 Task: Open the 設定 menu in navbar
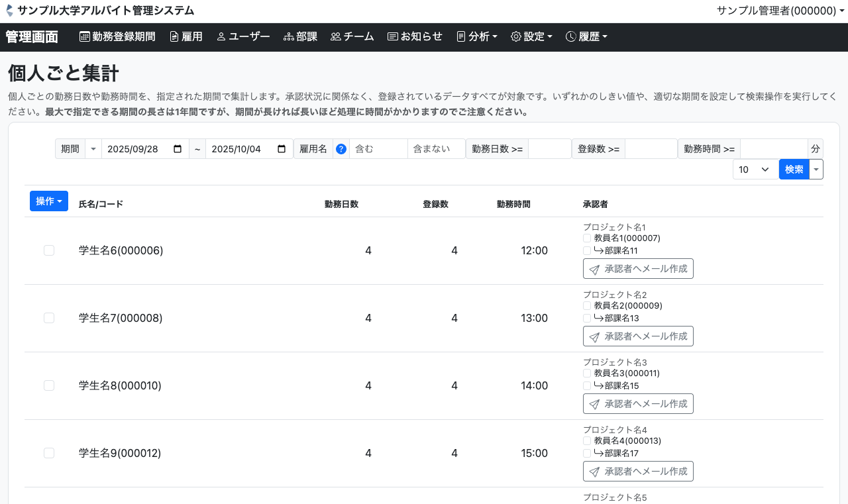[531, 37]
